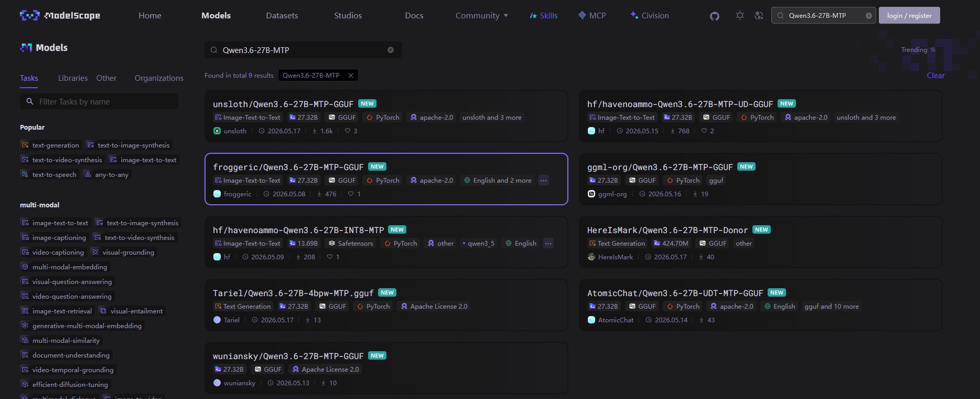
Task: Toggle the any-to-any task filter
Action: pyautogui.click(x=106, y=175)
